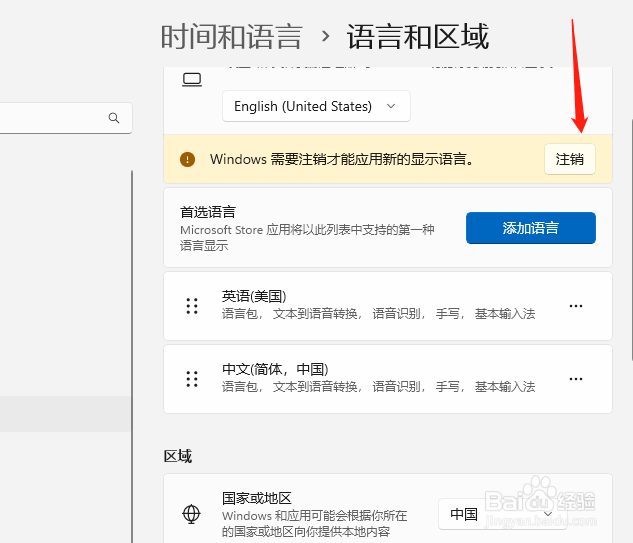The width and height of the screenshot is (633, 543).
Task: Click the 国家或地区 label
Action: (256, 498)
